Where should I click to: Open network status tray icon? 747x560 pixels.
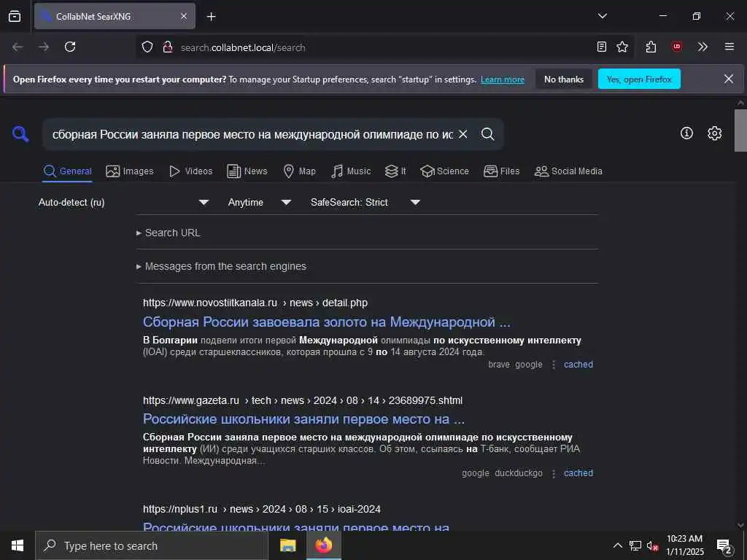635,545
